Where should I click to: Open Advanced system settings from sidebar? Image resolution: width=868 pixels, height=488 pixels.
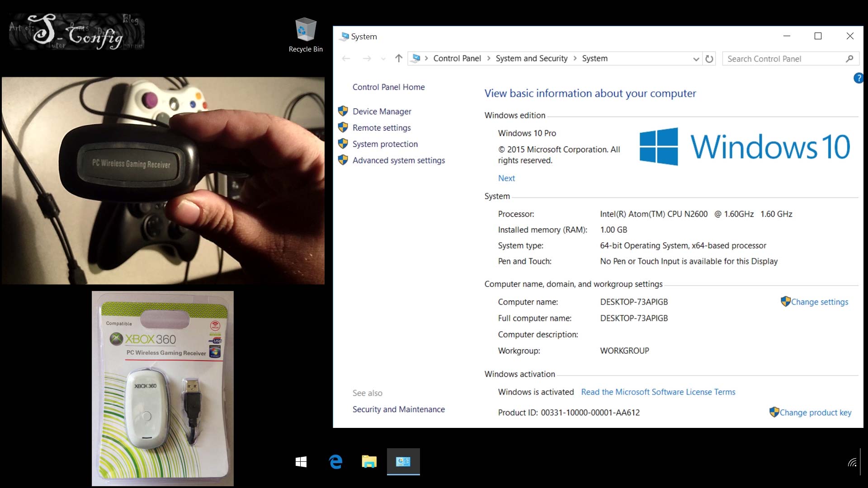(x=398, y=160)
